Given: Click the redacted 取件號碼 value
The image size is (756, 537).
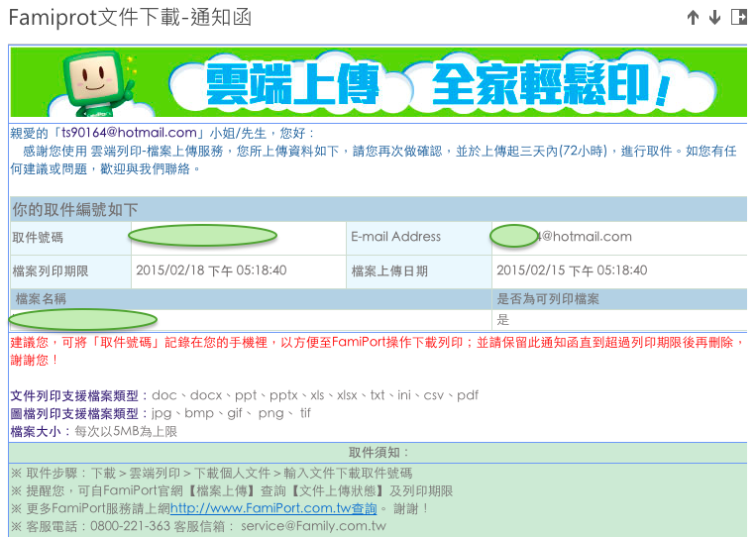Looking at the screenshot, I should [203, 236].
